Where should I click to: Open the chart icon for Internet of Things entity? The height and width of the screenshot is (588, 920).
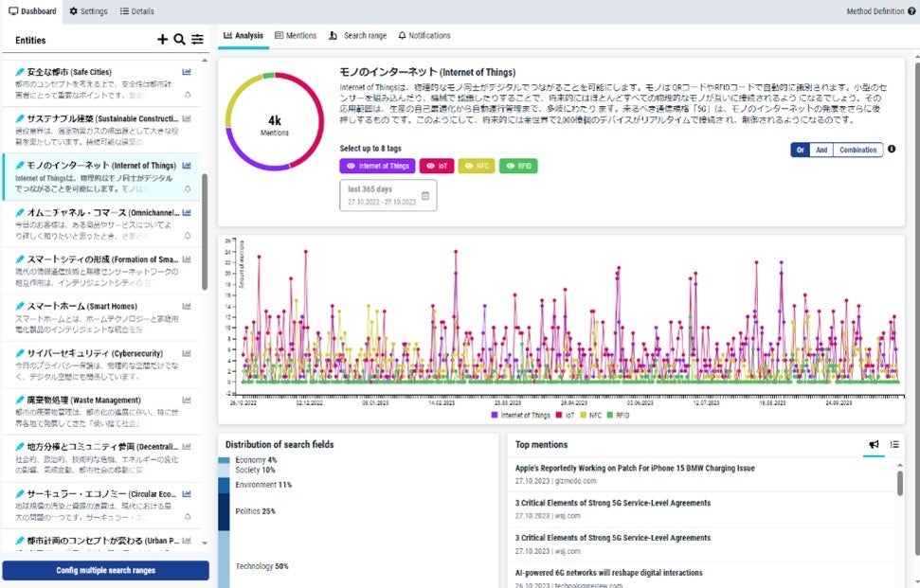click(187, 166)
